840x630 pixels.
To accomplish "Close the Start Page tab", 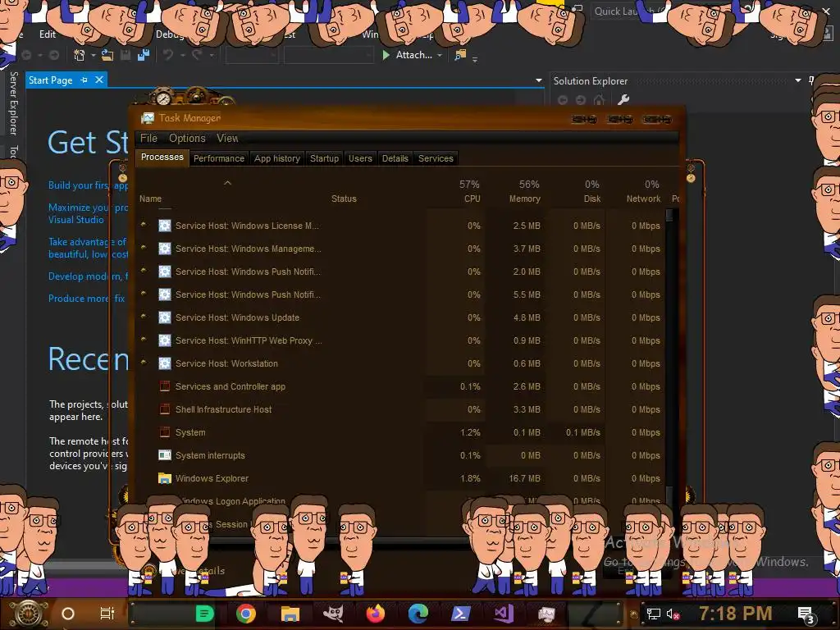I will coord(98,80).
